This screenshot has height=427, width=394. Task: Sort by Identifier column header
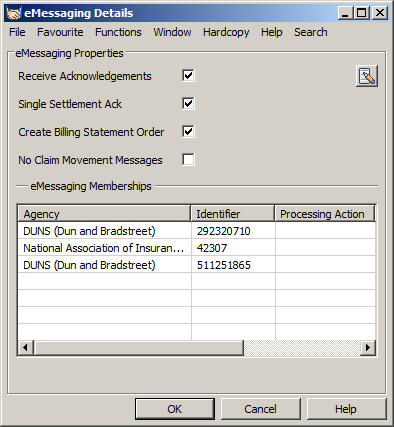(233, 214)
